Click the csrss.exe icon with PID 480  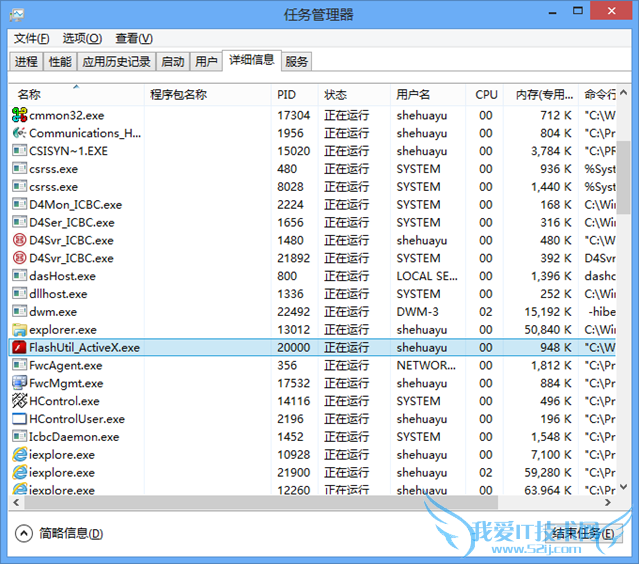coord(19,169)
